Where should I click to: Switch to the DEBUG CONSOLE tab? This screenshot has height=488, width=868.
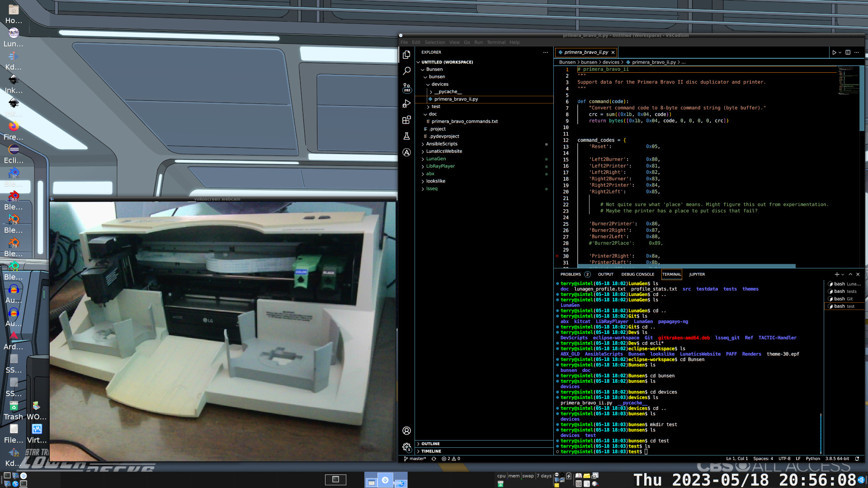[637, 274]
